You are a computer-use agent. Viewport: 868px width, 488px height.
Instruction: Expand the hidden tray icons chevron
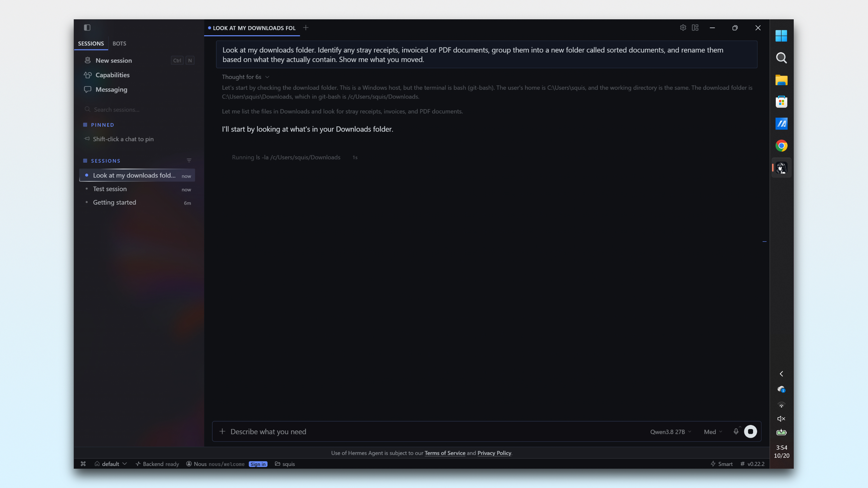781,374
